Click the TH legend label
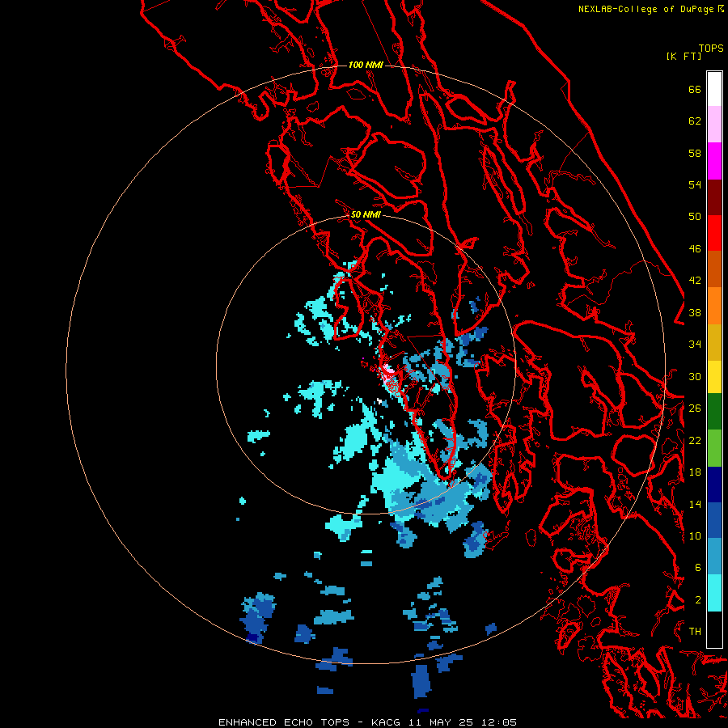The height and width of the screenshot is (728, 728). [x=695, y=632]
